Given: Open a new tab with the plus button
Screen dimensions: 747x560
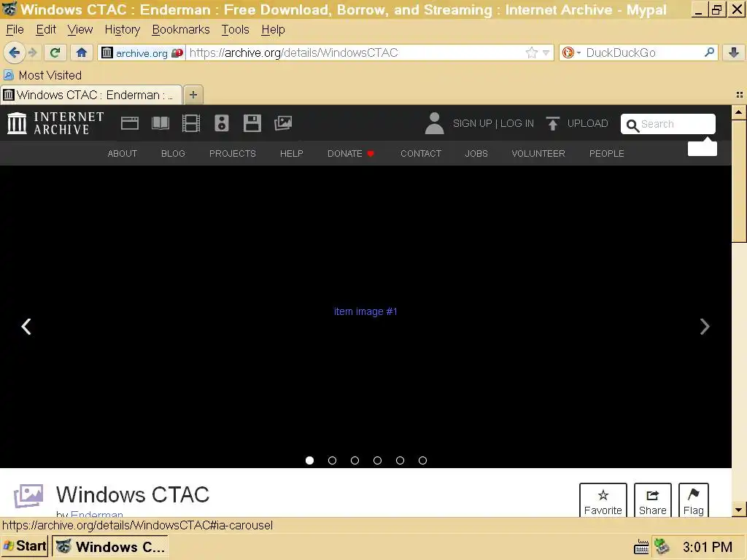Looking at the screenshot, I should pyautogui.click(x=193, y=95).
